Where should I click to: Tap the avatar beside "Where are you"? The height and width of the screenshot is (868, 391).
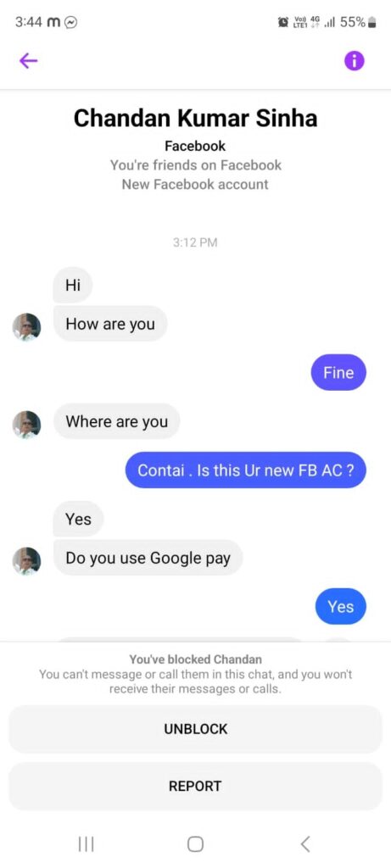(x=26, y=425)
